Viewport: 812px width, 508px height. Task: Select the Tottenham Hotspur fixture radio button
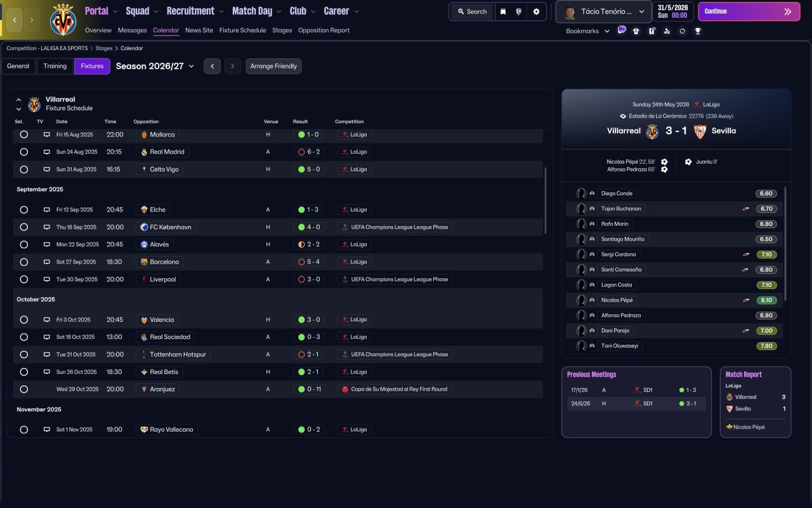coord(24,354)
